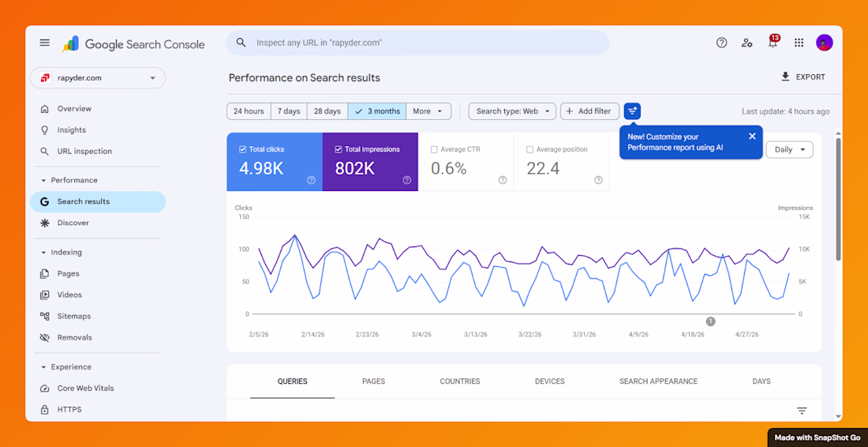The height and width of the screenshot is (447, 868).
Task: Switch to the QUERIES tab
Action: click(292, 381)
